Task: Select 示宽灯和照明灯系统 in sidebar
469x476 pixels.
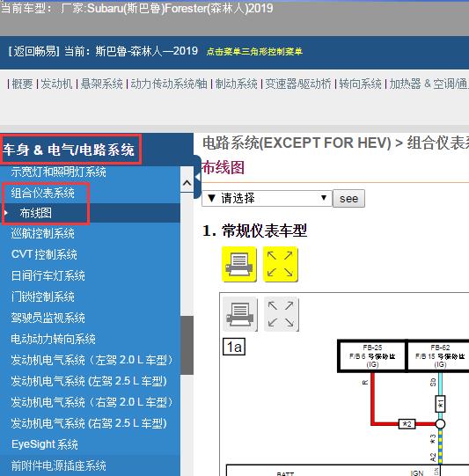Action: coord(59,172)
